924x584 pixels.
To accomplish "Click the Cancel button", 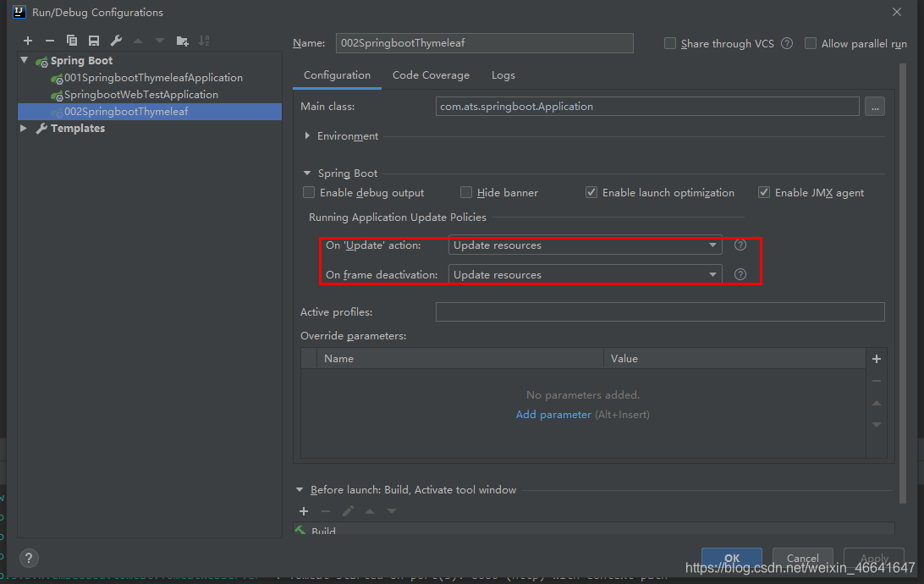I will 803,558.
